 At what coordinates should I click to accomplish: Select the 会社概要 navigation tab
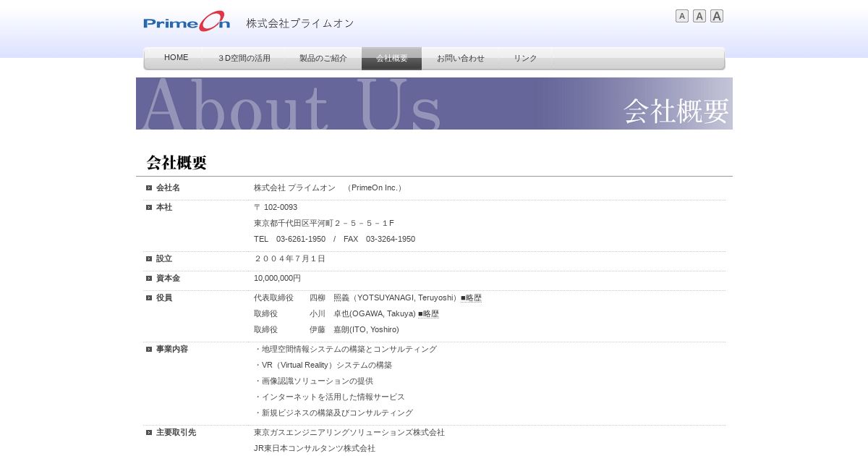tap(391, 58)
